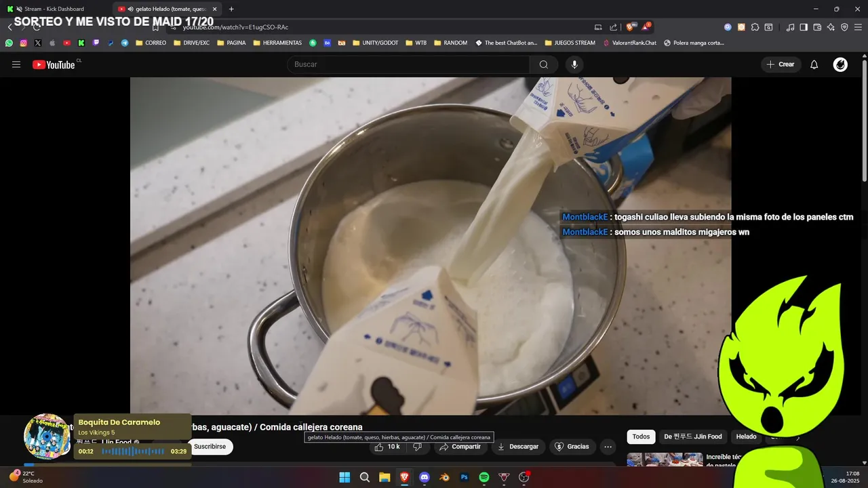Open the Kick bookmark icon
Viewport: 868px width, 488px height.
[x=81, y=43]
